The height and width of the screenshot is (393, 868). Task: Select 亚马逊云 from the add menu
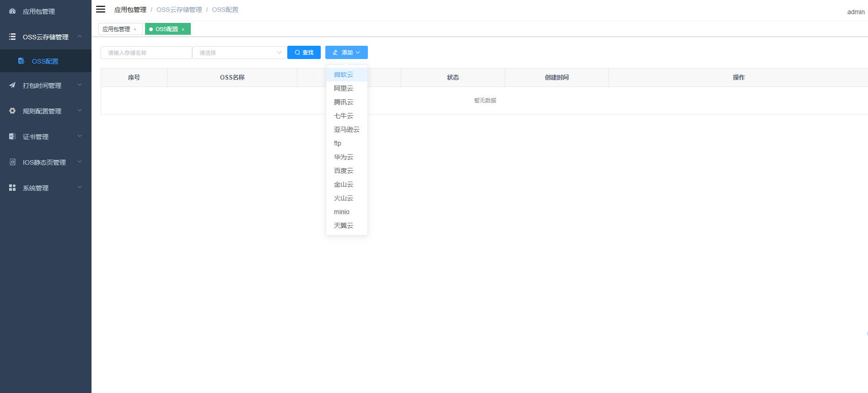coord(346,129)
